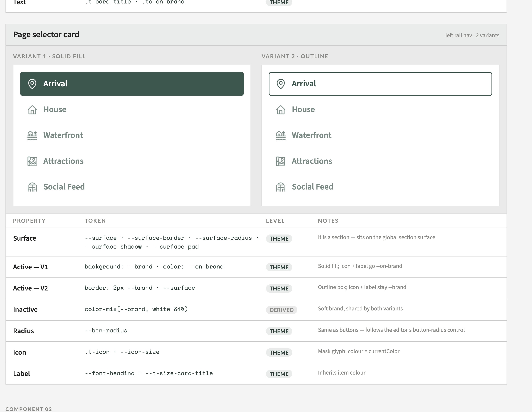Click the House icon in the outline variant
The height and width of the screenshot is (412, 532).
[x=281, y=110]
